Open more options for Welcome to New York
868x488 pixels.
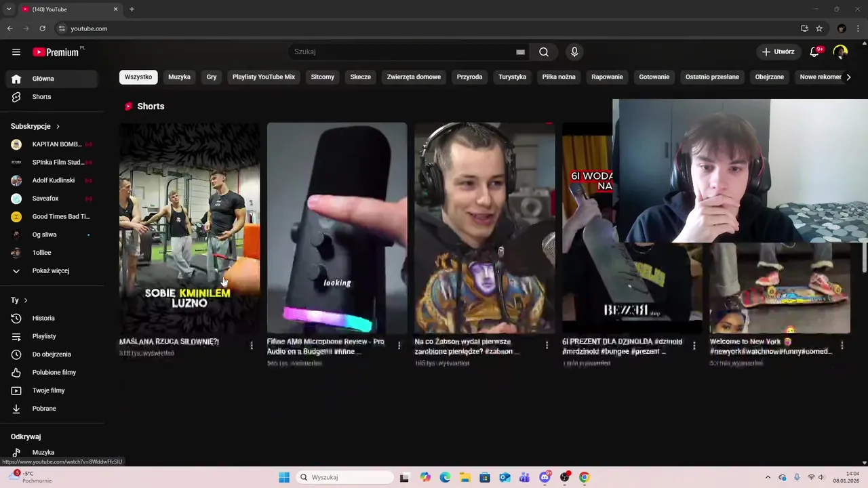(842, 346)
